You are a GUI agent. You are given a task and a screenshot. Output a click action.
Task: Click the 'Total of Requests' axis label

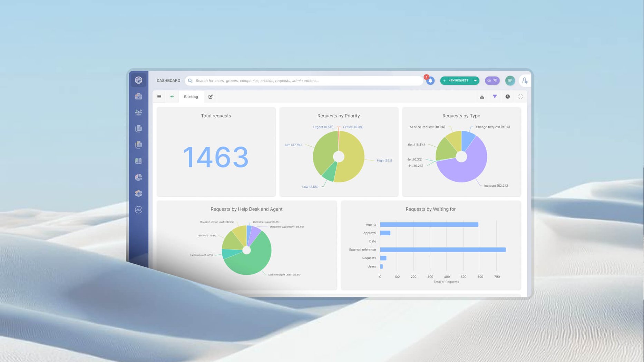tap(446, 282)
